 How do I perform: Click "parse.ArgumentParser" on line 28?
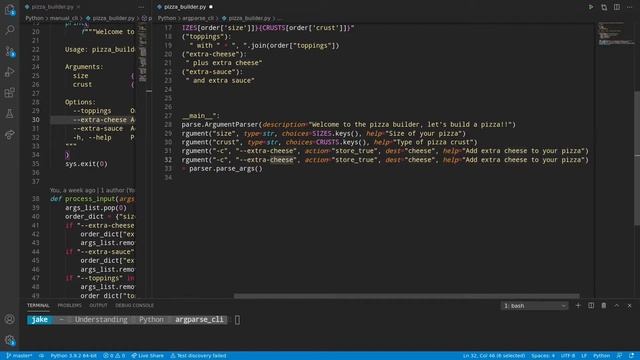[x=220, y=124]
